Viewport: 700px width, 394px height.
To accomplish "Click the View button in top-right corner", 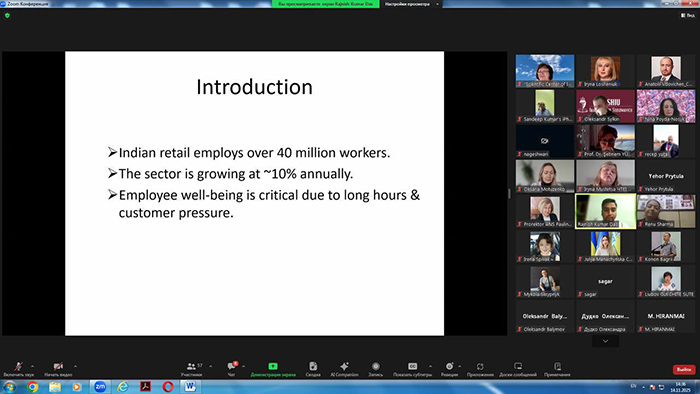I will [x=688, y=15].
